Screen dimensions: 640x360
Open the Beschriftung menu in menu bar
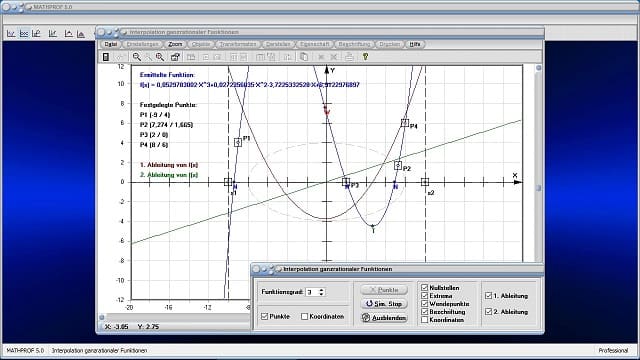point(354,44)
